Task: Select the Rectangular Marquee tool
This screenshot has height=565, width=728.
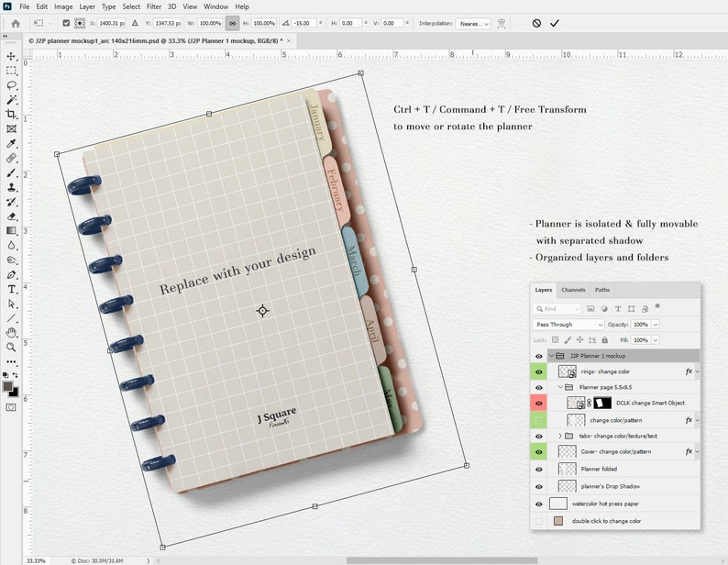Action: click(11, 71)
